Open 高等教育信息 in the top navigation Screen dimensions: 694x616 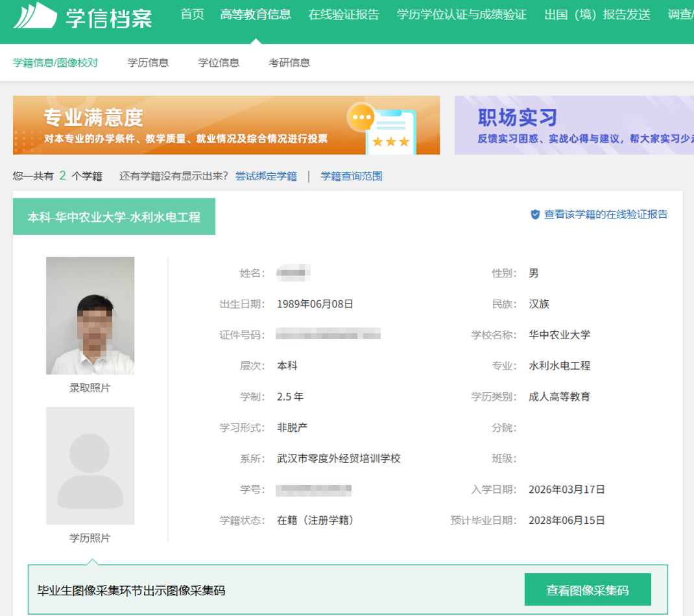256,15
